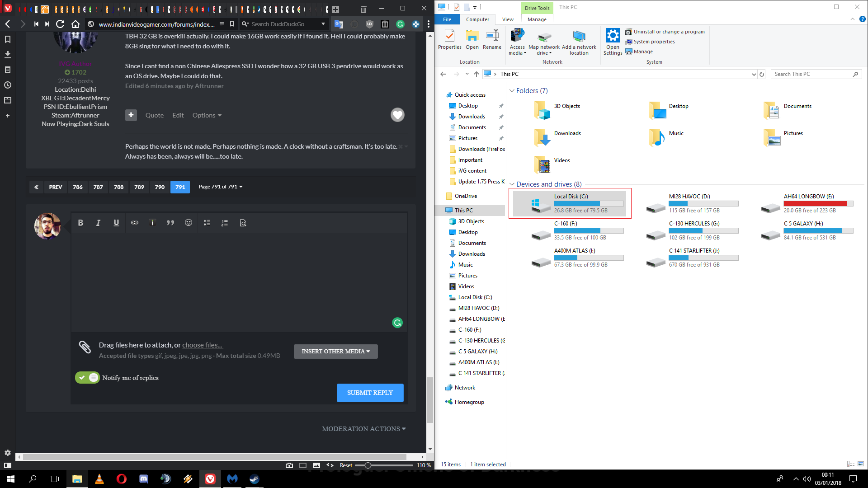Click the choose files link
The image size is (868, 488).
click(x=202, y=345)
